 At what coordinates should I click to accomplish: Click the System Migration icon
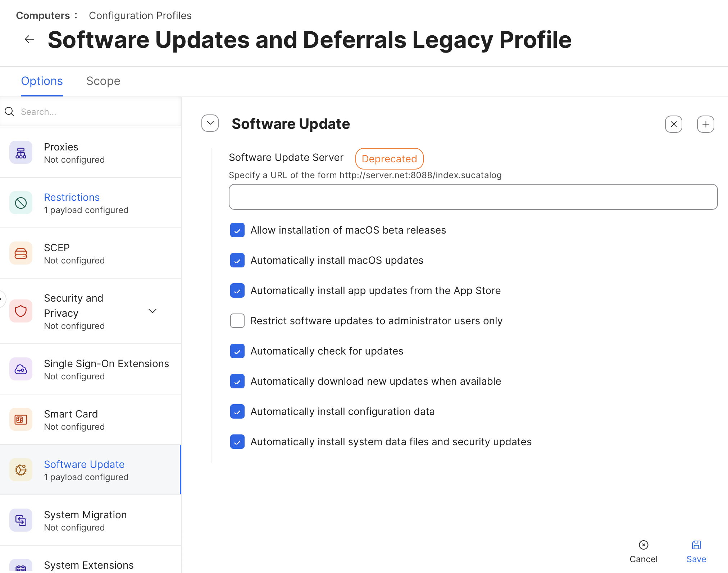(x=21, y=520)
